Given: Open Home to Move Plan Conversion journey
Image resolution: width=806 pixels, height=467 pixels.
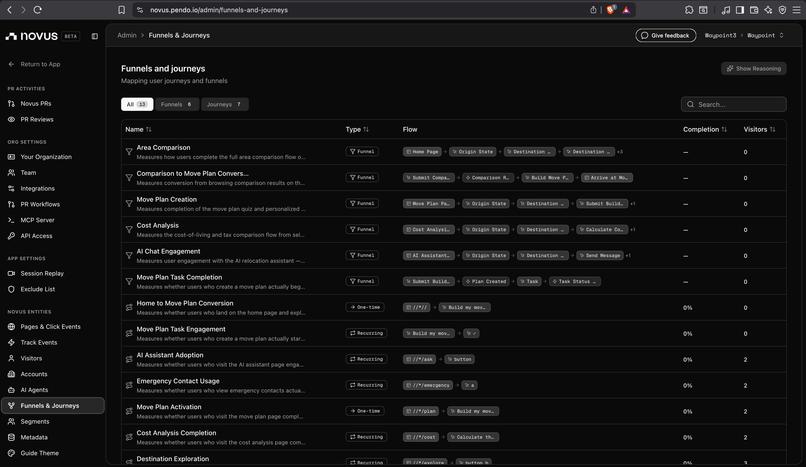Looking at the screenshot, I should point(453,308).
